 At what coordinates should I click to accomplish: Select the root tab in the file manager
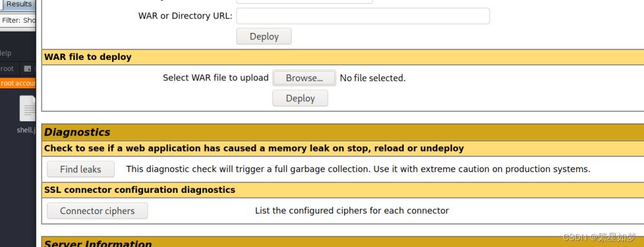point(7,68)
